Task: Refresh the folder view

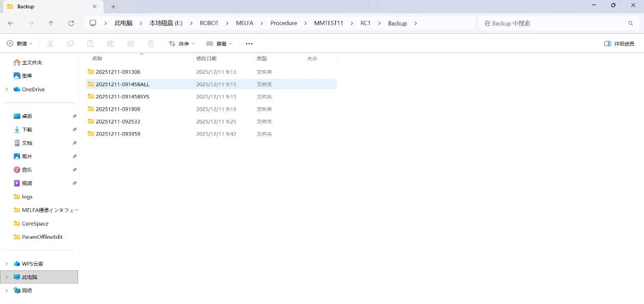Action: tap(71, 23)
